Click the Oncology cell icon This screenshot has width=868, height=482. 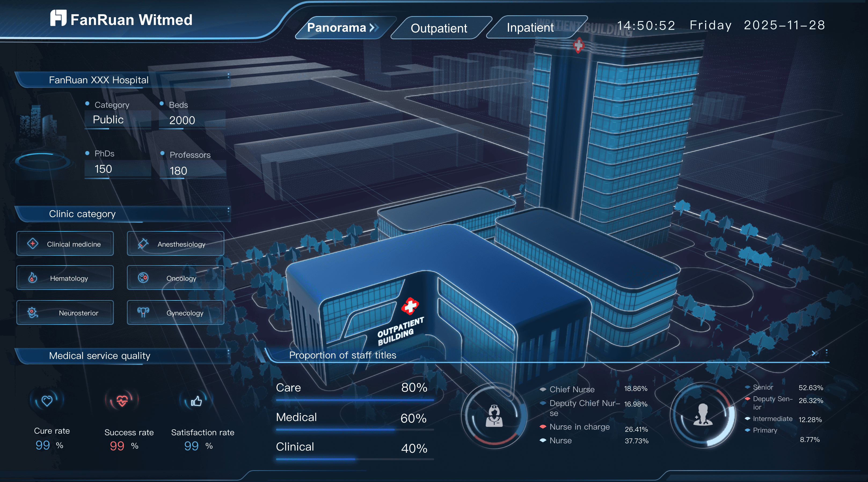click(143, 278)
